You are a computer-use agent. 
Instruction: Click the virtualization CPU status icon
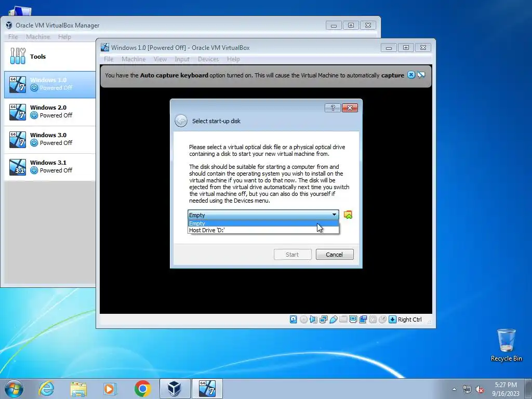point(373,320)
